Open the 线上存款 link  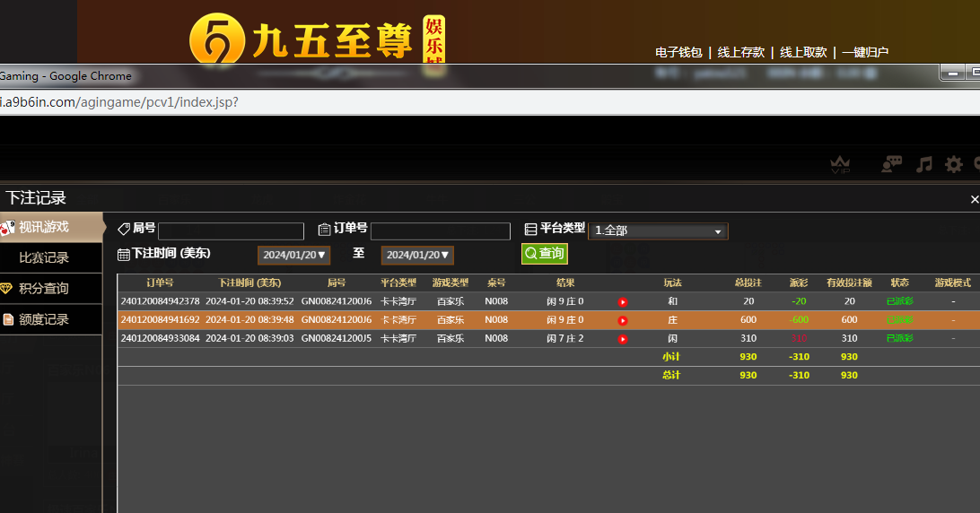tap(741, 52)
